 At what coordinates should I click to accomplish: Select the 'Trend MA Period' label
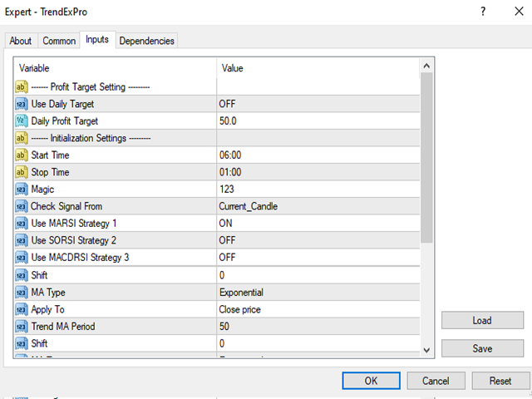[x=63, y=327]
